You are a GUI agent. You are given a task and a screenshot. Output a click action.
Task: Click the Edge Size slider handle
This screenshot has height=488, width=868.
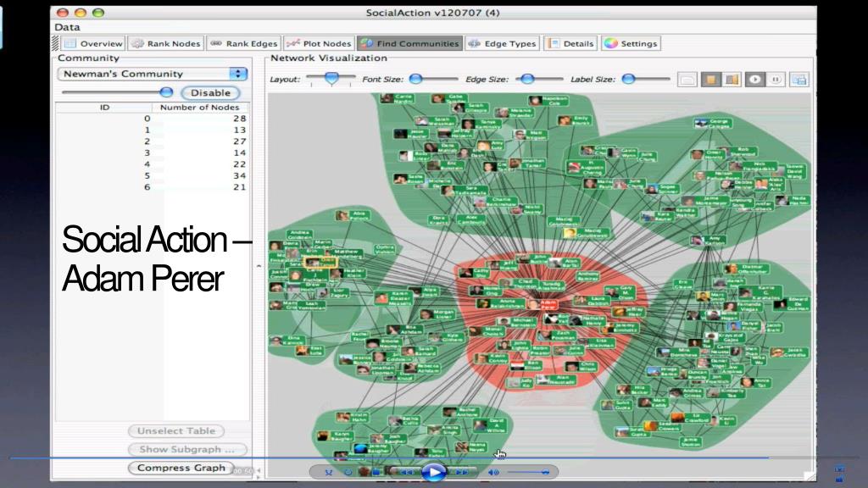[527, 79]
